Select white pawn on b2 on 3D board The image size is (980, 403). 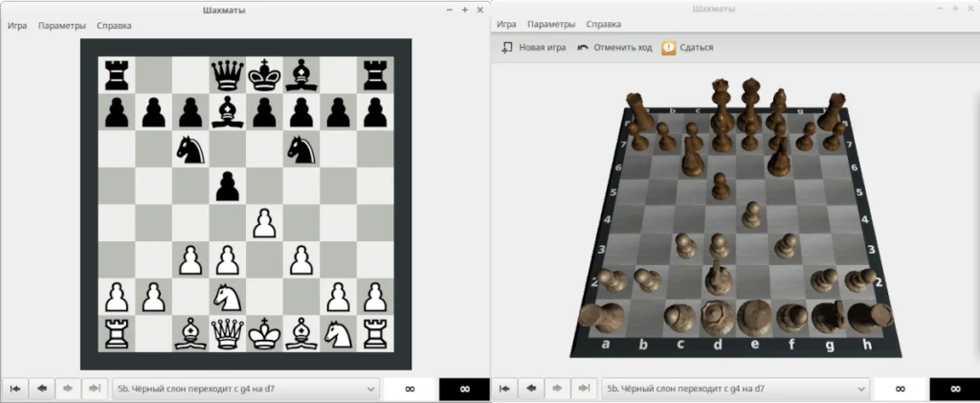pos(648,280)
